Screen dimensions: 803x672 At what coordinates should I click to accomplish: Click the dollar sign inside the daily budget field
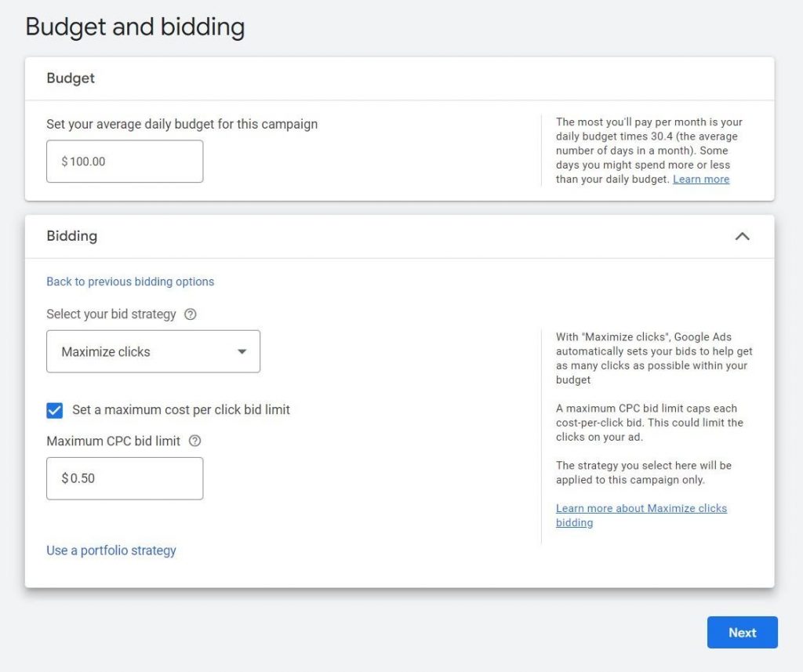64,162
